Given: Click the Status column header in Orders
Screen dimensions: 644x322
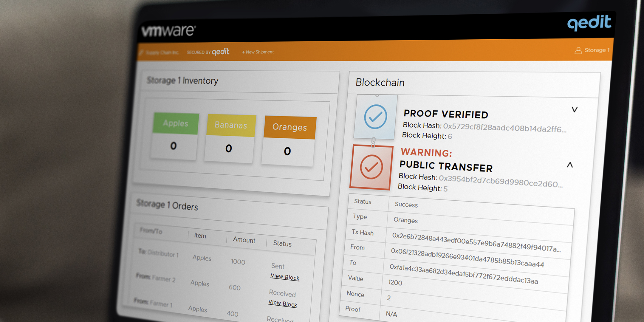Looking at the screenshot, I should tap(282, 244).
